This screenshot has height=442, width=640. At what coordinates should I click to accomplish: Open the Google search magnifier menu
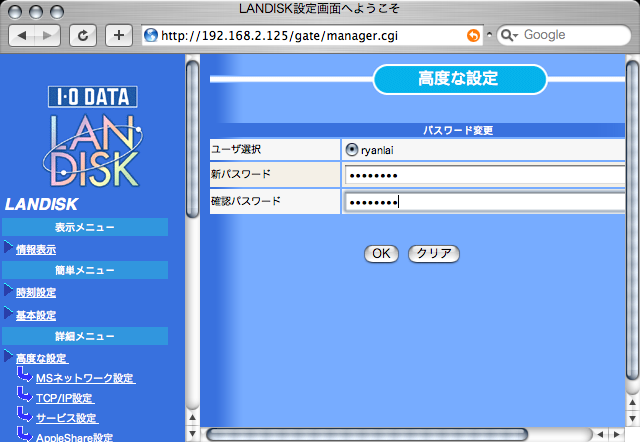(x=509, y=36)
